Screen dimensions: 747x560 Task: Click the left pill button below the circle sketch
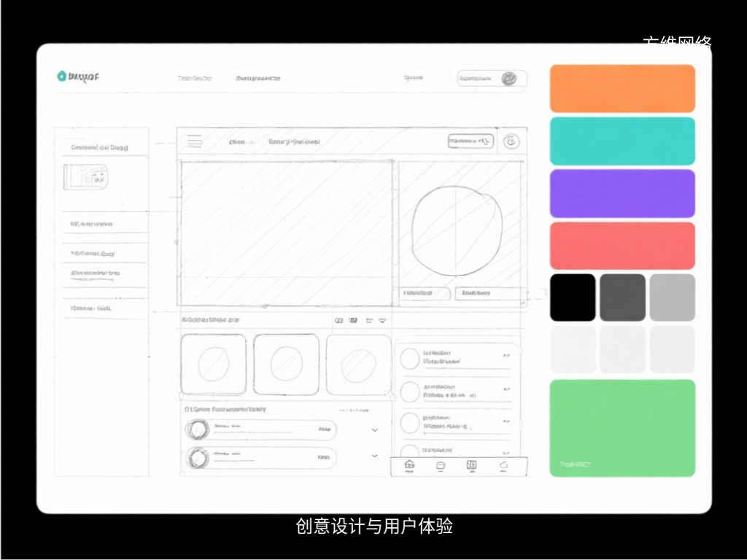[x=425, y=294]
